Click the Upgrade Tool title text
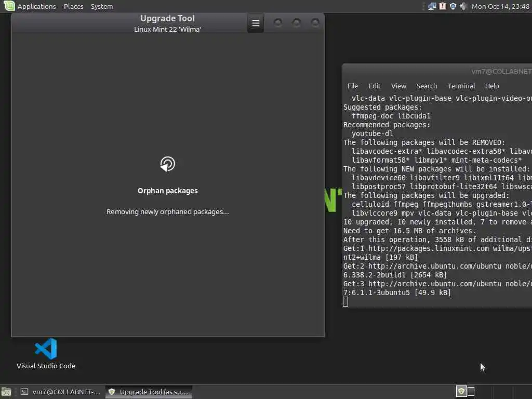Viewport: 532px width, 399px height. [168, 18]
